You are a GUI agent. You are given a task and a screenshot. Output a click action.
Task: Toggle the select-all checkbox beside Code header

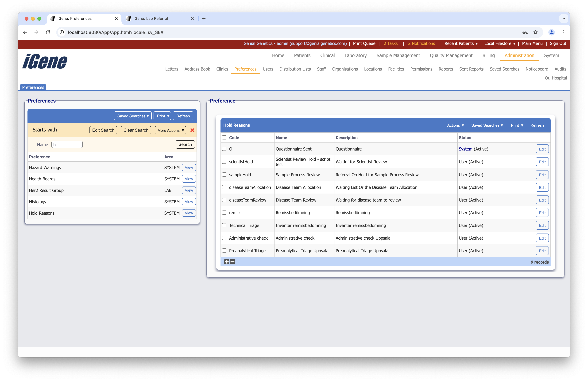[x=224, y=137]
